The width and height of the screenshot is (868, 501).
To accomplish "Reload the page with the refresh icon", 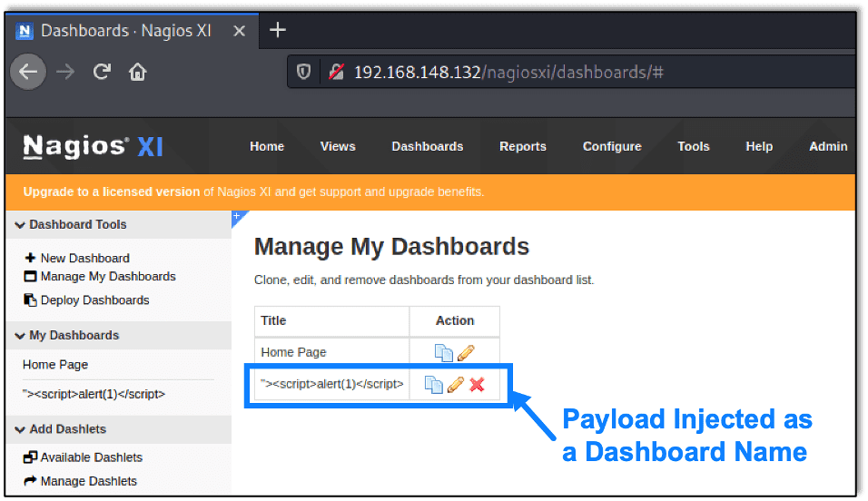I will pyautogui.click(x=102, y=72).
